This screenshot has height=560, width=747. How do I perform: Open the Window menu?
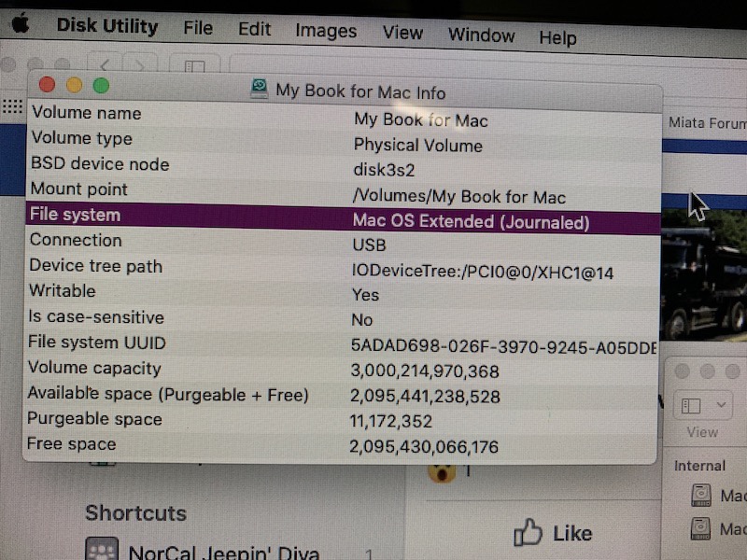click(481, 35)
